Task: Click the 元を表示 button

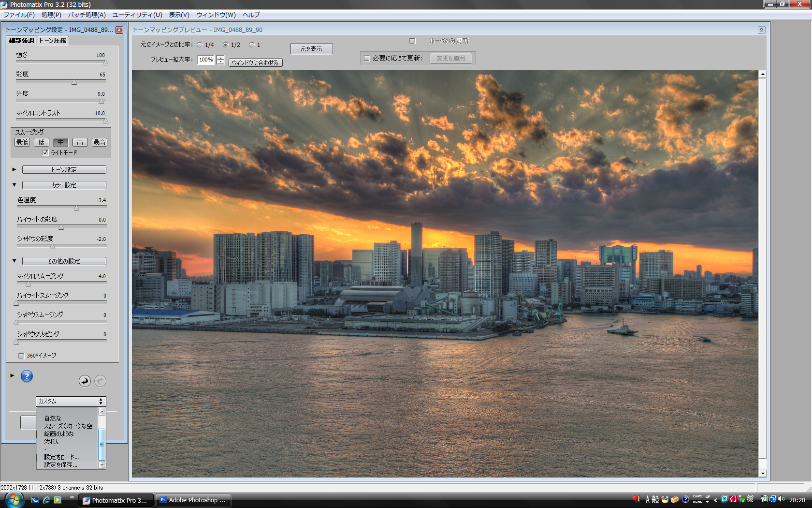Action: click(311, 49)
